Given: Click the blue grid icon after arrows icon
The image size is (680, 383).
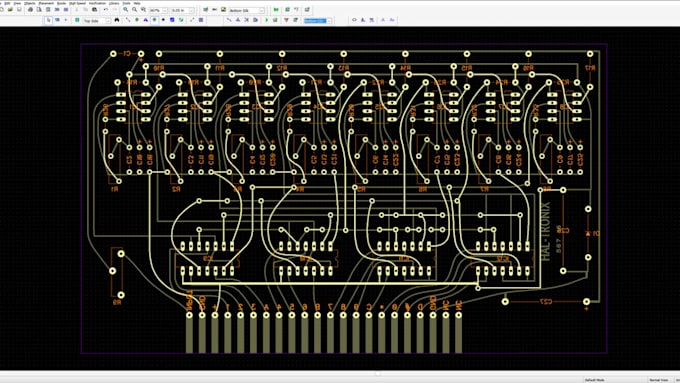Looking at the screenshot, I should 201,20.
